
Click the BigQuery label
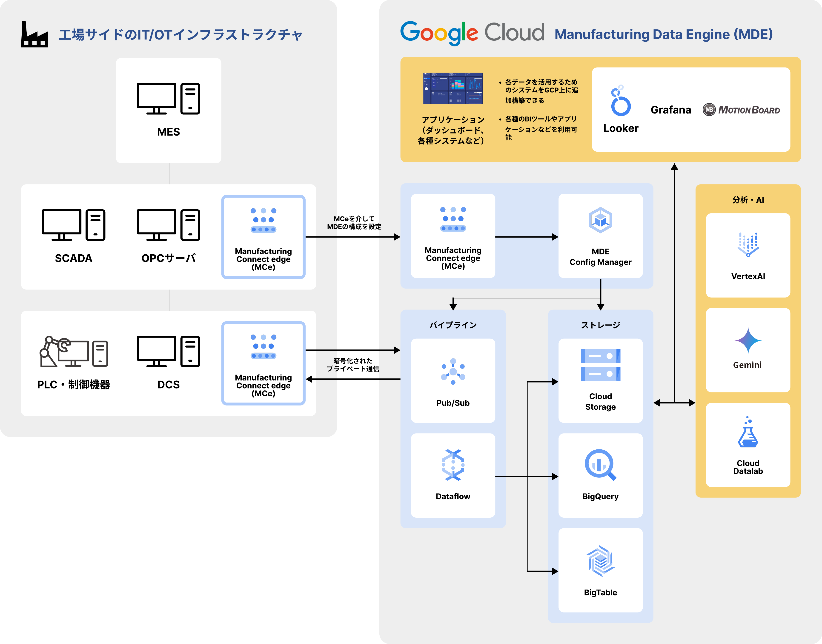coord(600,496)
